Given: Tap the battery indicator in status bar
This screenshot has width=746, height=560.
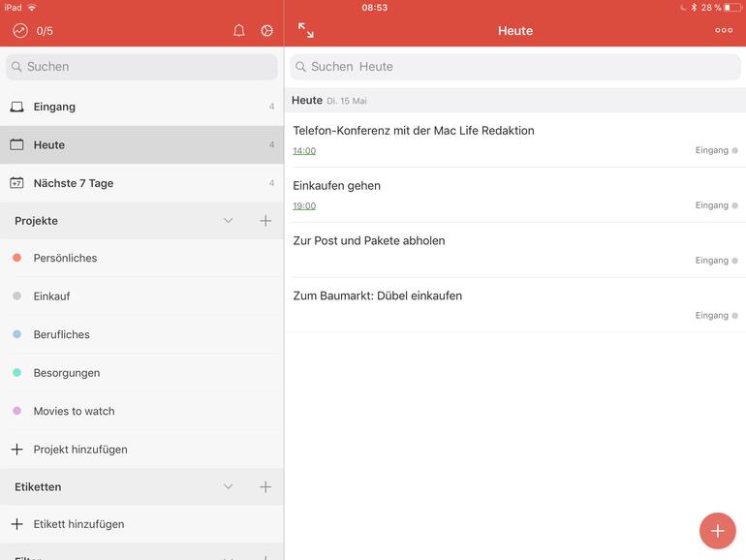Looking at the screenshot, I should point(732,8).
